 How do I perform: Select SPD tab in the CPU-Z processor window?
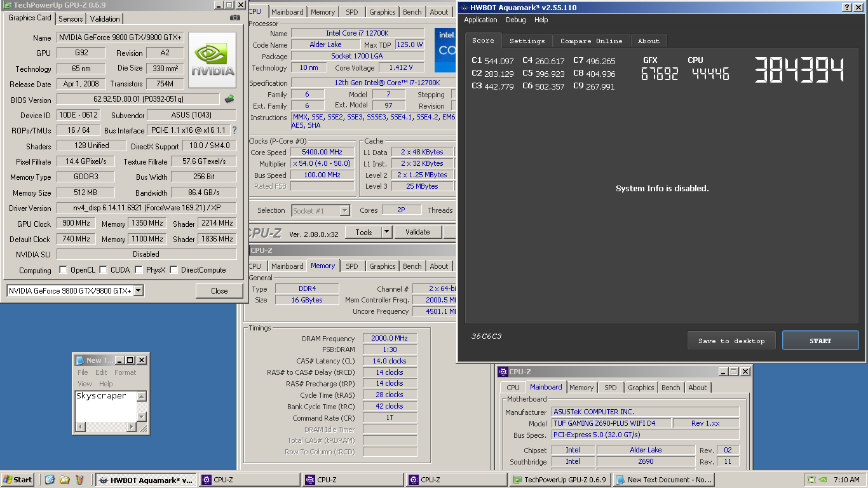click(351, 12)
